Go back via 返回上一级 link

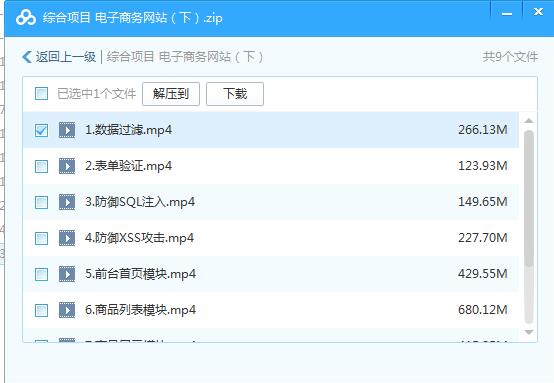(x=66, y=57)
